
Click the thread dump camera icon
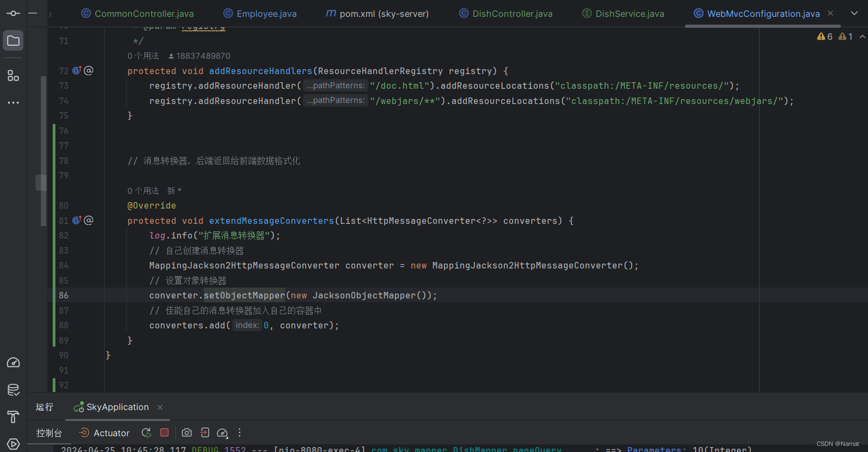187,432
